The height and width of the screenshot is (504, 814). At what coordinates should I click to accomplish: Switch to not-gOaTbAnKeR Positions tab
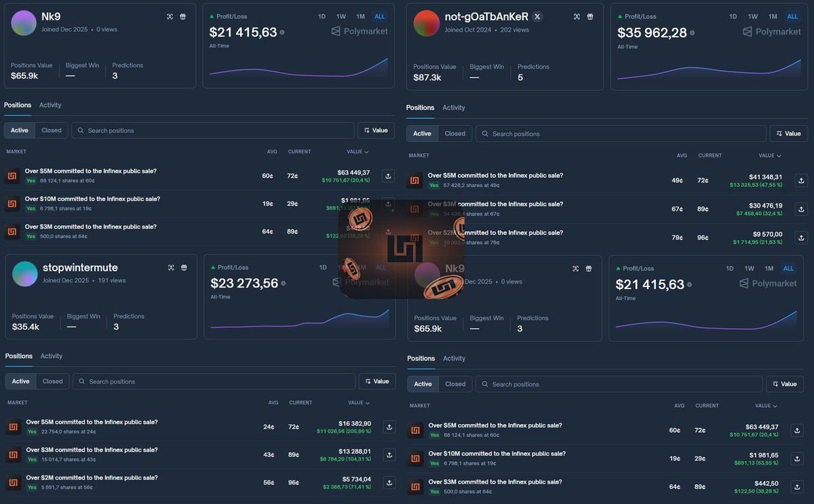point(420,107)
